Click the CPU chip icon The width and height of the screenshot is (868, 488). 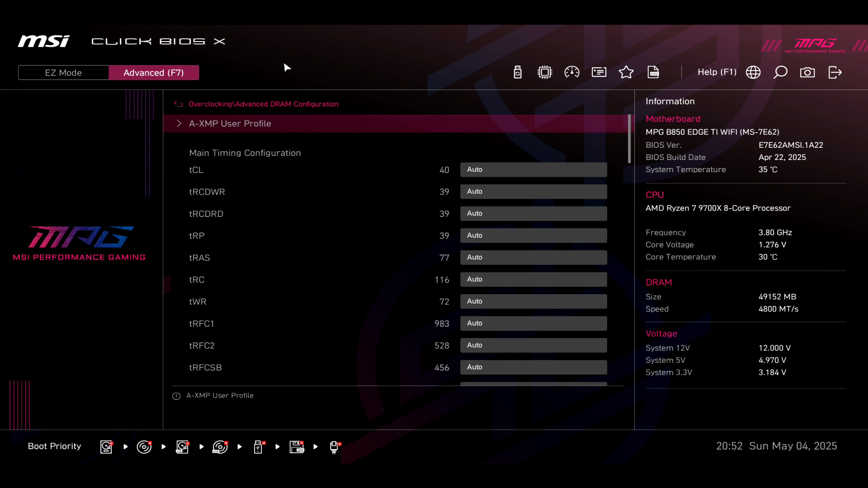click(x=545, y=72)
